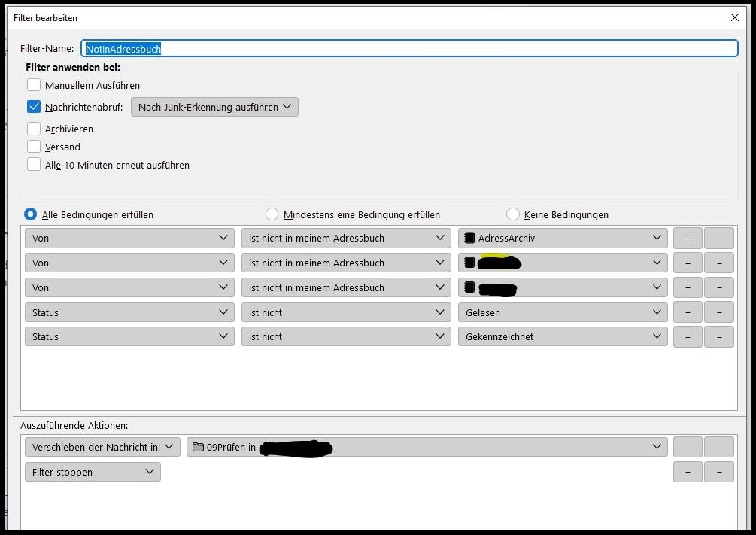
Task: Tick the Archivieren checkbox
Action: pos(34,129)
